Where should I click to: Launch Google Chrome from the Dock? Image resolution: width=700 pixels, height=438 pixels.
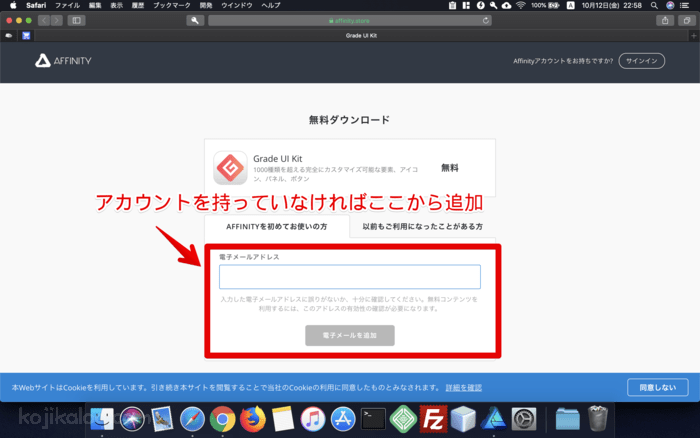[x=222, y=419]
